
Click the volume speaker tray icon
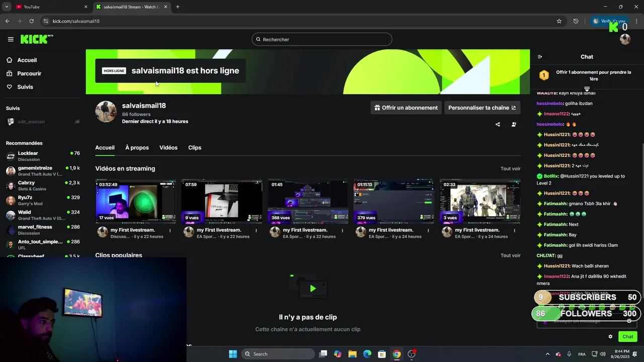pyautogui.click(x=603, y=354)
